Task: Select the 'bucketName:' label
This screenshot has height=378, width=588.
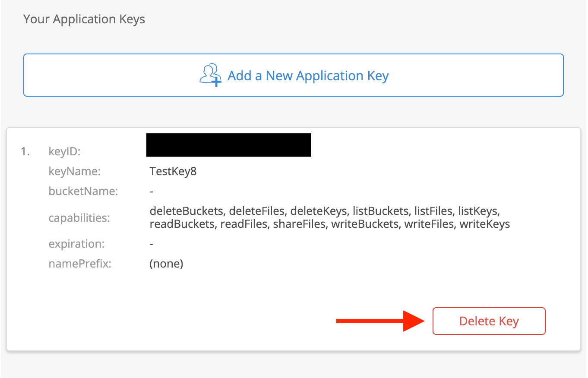Action: point(83,191)
